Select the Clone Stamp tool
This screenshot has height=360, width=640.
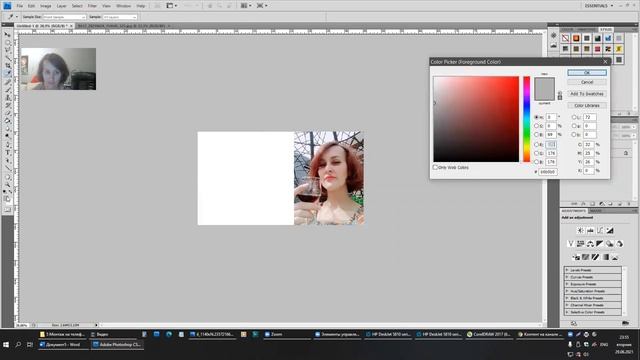pos(7,98)
